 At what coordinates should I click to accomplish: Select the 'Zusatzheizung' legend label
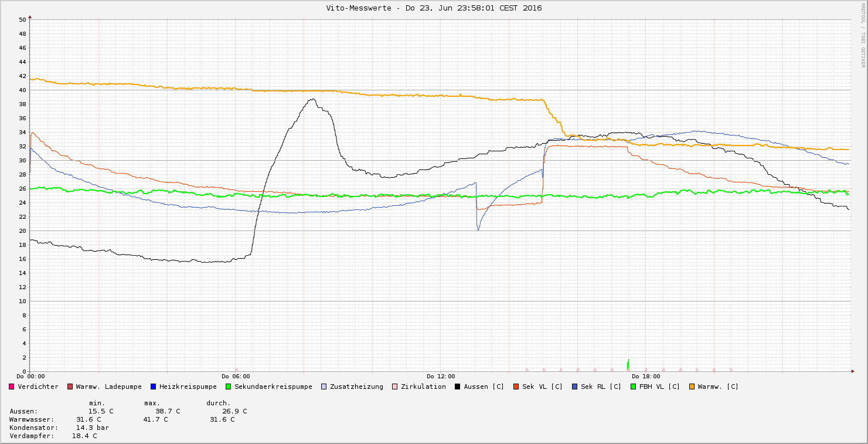click(x=356, y=387)
